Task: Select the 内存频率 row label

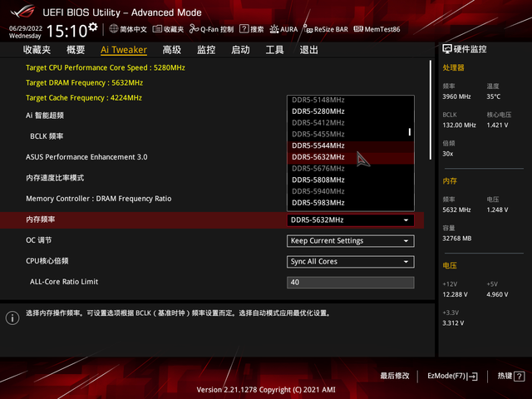Action: point(41,219)
